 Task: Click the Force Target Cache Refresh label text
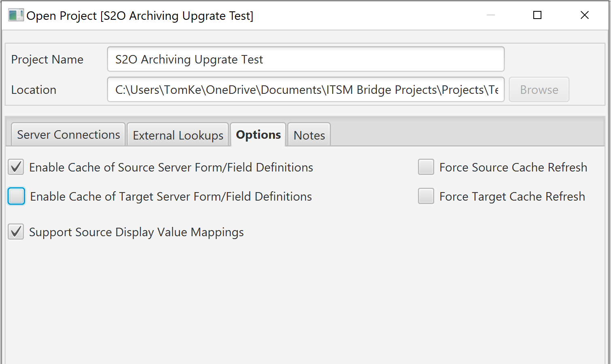click(x=512, y=197)
